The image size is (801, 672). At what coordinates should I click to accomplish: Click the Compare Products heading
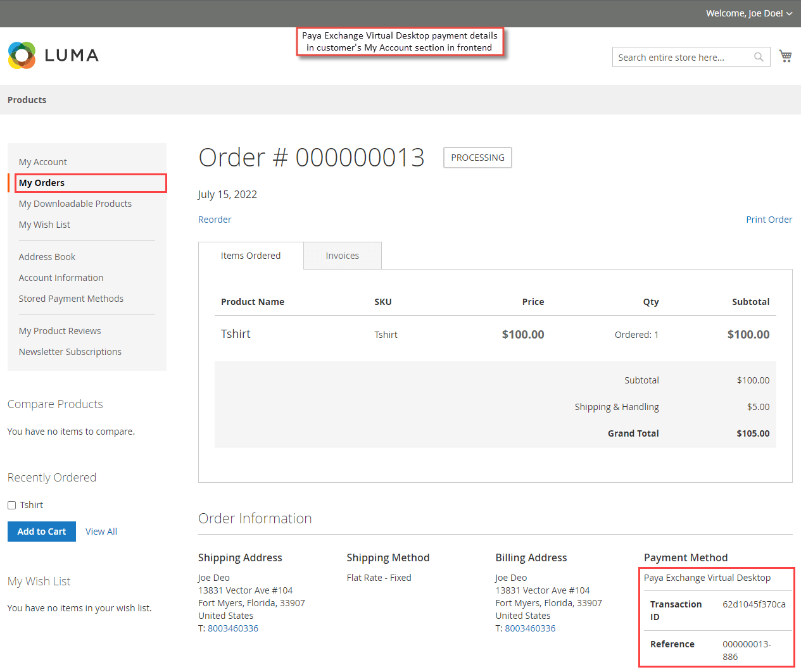coord(55,404)
